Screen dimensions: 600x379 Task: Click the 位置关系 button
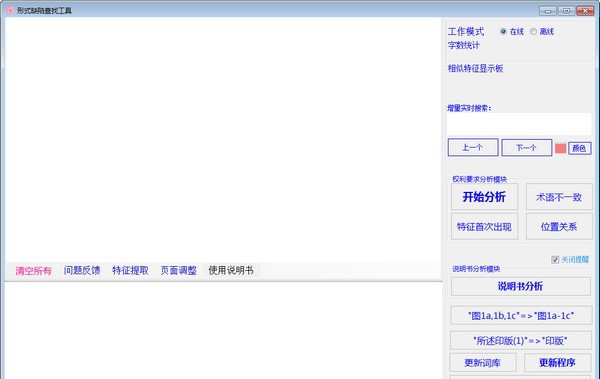click(x=559, y=227)
